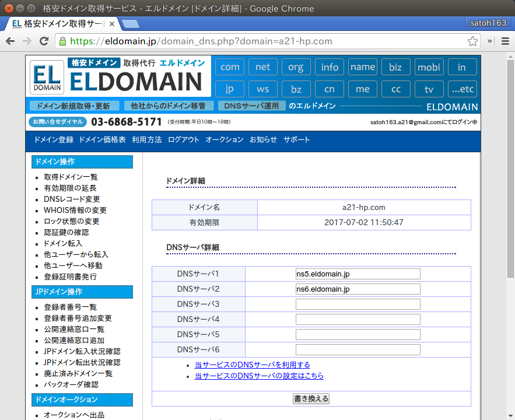Click the 他社からのドメイン移管 banner tab

169,106
